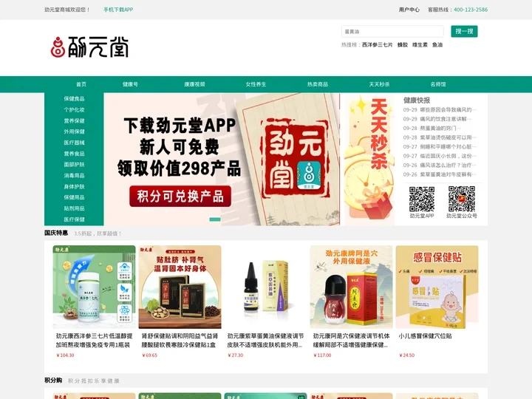This screenshot has height=399, width=532.
Task: Select the 身体护肤 category
Action: point(74,187)
